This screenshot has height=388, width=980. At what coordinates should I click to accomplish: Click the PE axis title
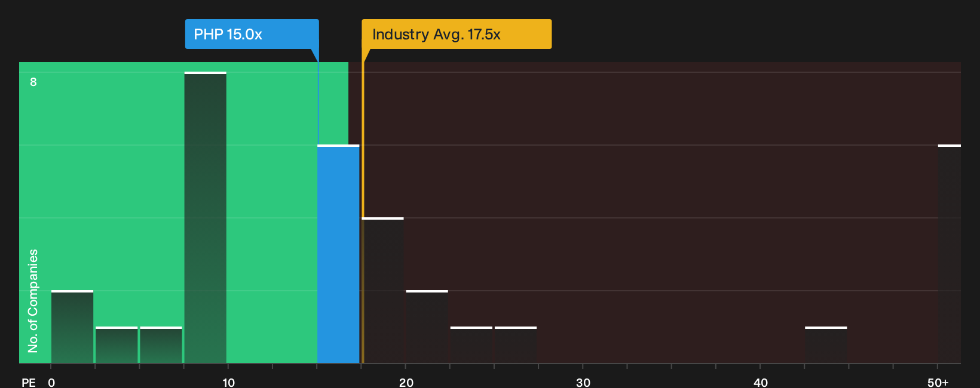(29, 382)
